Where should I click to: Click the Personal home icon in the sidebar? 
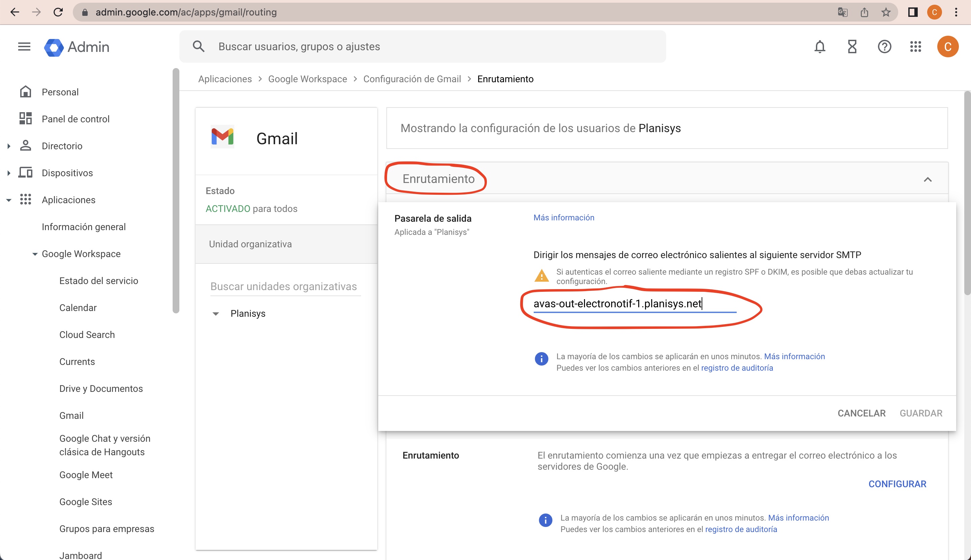(x=25, y=92)
